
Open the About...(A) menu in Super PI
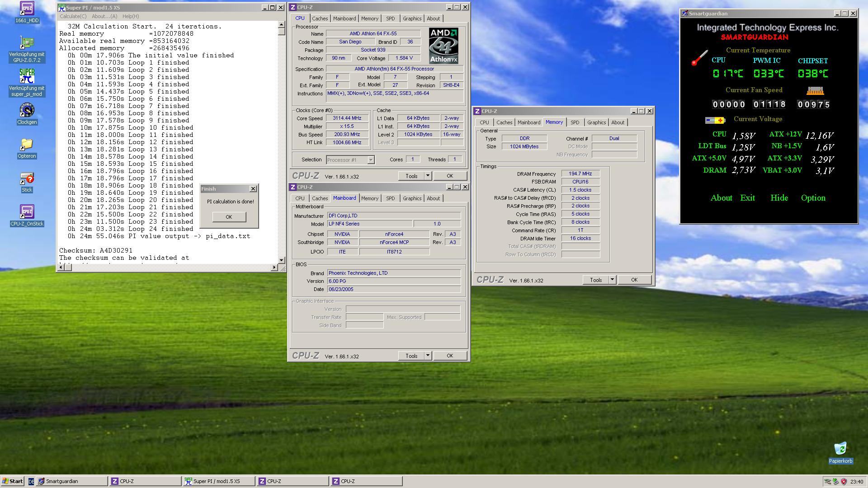pyautogui.click(x=104, y=16)
